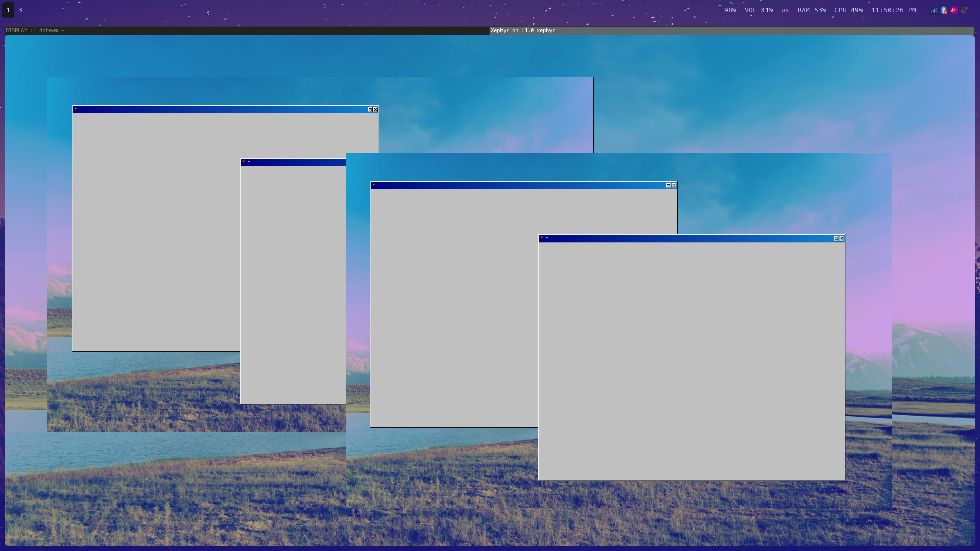Click the 11:50:26 PM clock

tap(893, 10)
